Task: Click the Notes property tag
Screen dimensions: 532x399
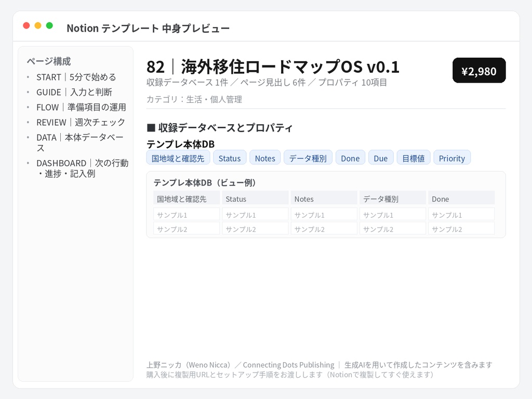Action: [265, 158]
